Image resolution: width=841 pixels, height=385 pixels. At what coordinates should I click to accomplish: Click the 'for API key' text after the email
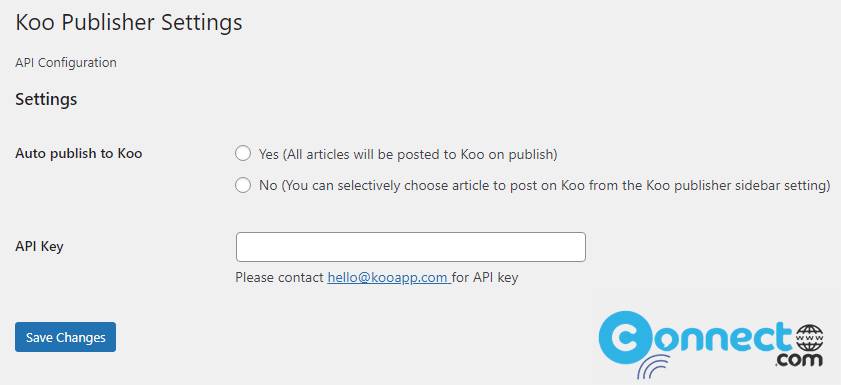tap(486, 278)
